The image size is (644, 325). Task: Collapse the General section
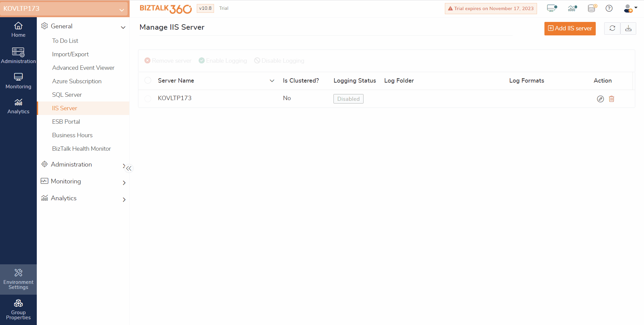123,27
